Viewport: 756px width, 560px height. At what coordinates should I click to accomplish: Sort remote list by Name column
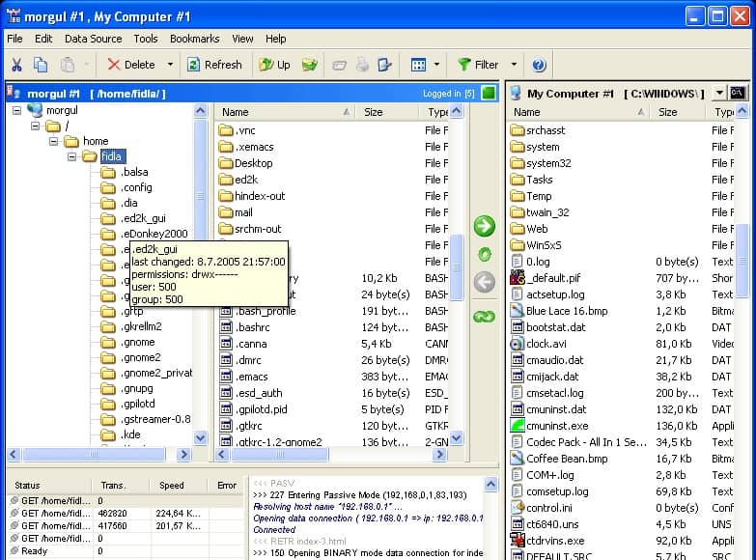[x=285, y=112]
